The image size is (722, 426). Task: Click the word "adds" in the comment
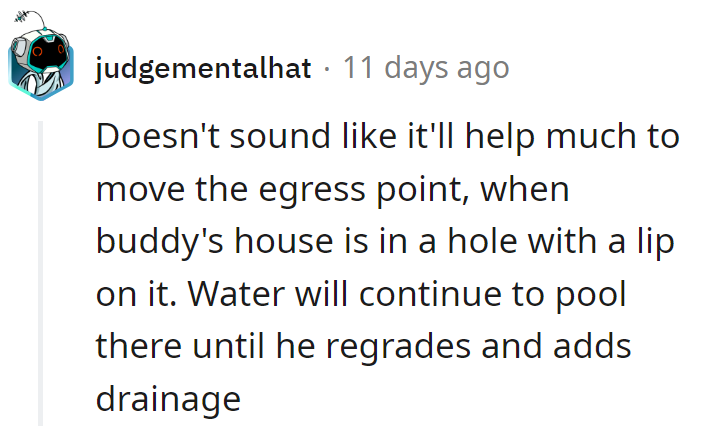(x=591, y=347)
